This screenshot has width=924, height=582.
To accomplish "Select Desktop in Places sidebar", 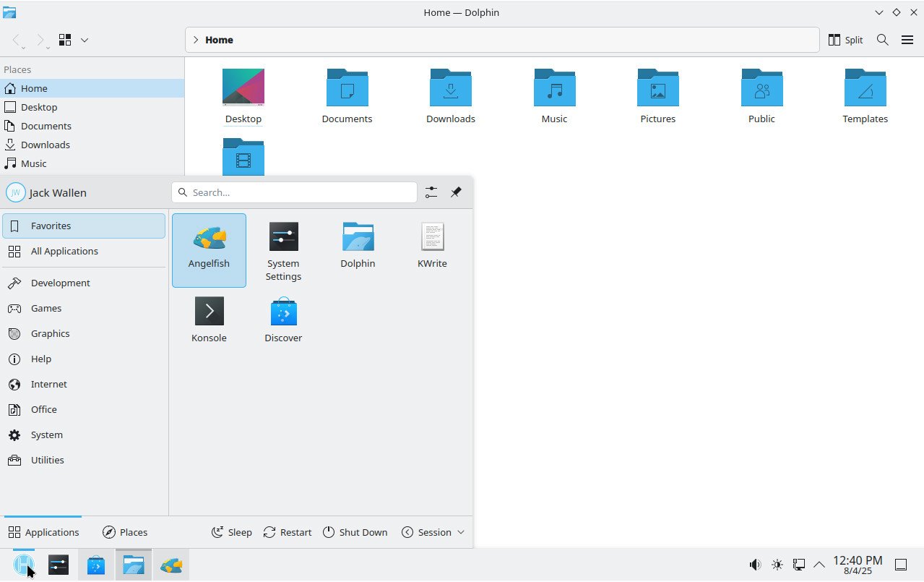I will click(92, 107).
